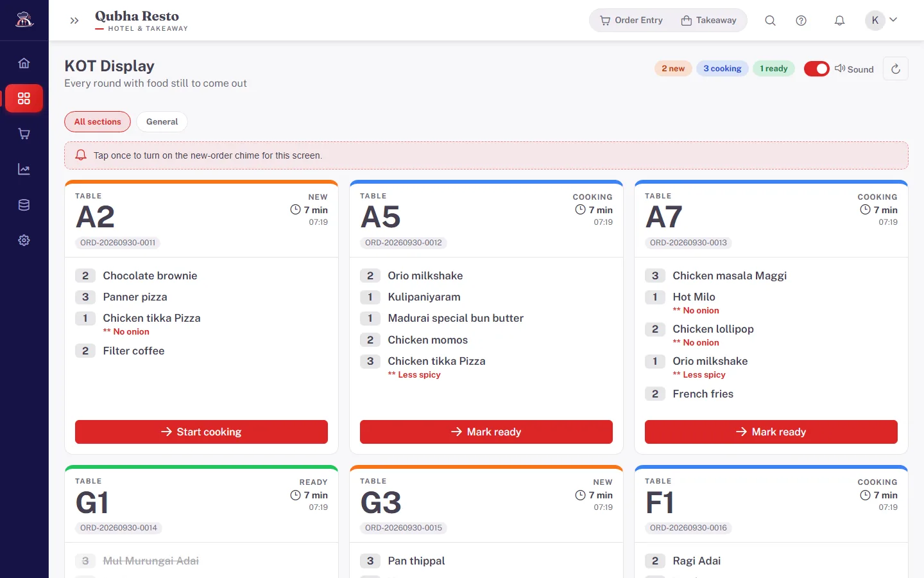Open the cart icon in the sidebar
Image resolution: width=924 pixels, height=578 pixels.
click(24, 134)
